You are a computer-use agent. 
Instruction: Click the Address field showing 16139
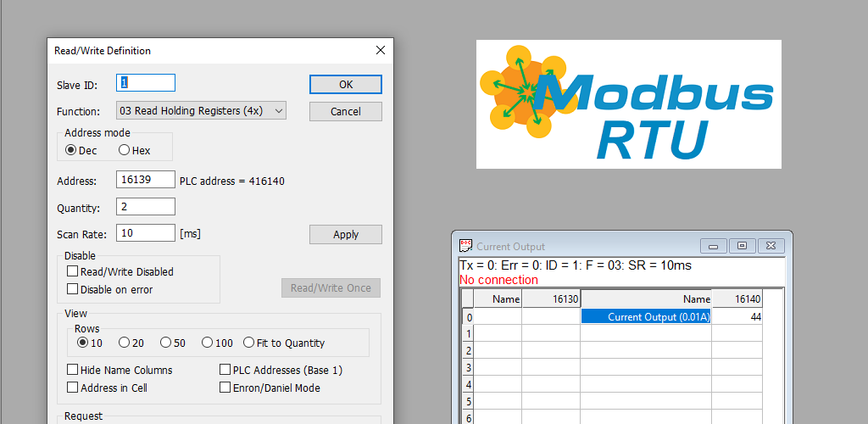click(x=146, y=180)
